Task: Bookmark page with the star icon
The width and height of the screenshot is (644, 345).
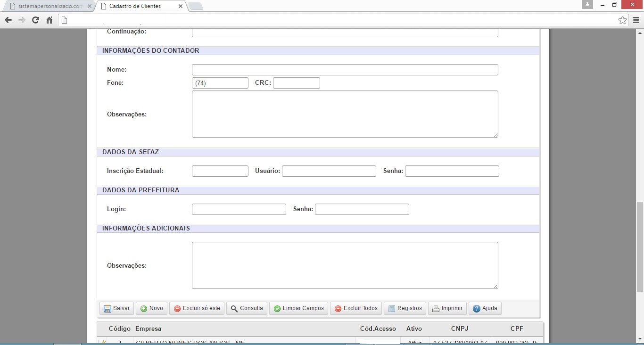Action: pos(622,20)
